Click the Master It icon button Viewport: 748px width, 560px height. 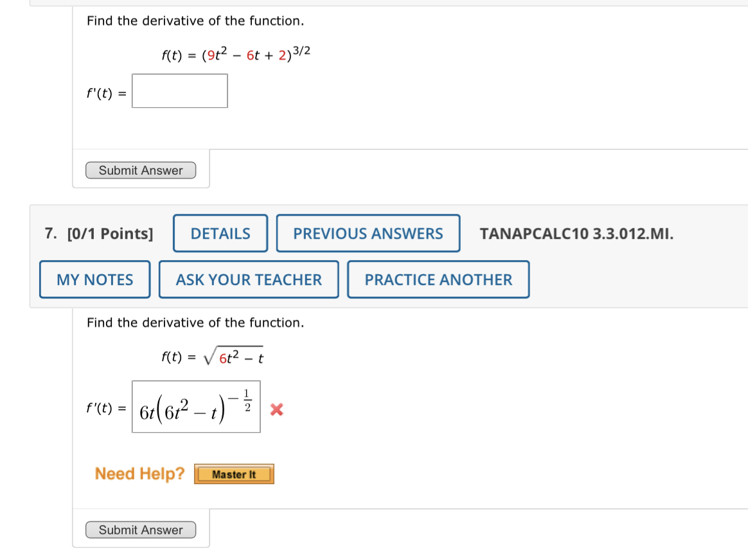234,473
